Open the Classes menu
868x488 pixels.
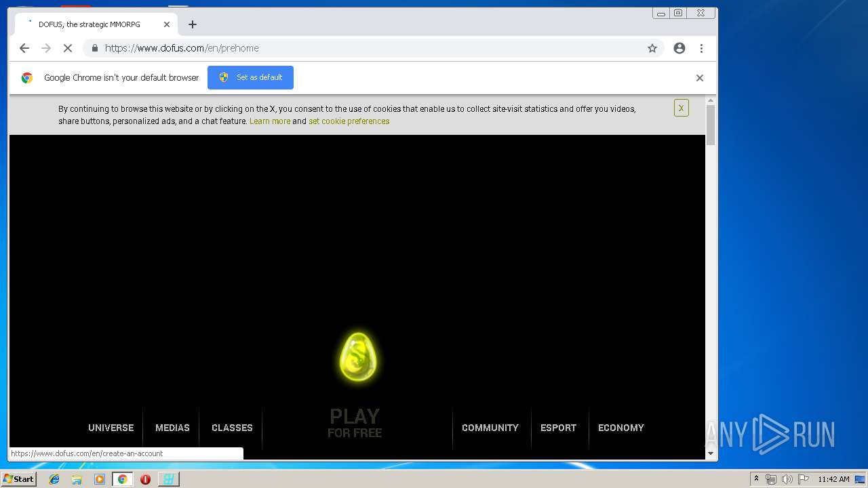[232, 428]
